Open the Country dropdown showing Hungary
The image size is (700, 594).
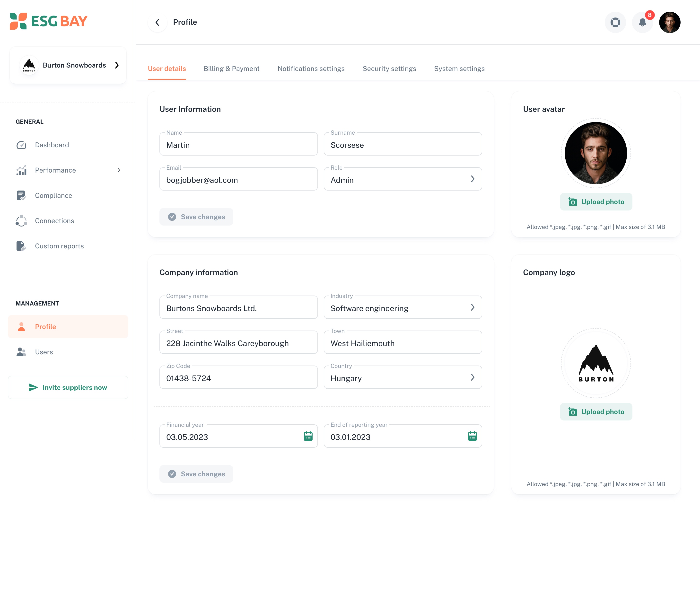click(403, 377)
